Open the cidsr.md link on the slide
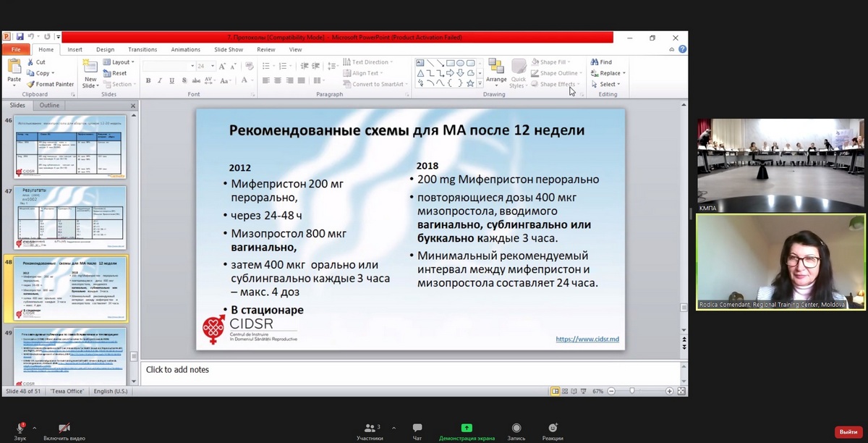The image size is (868, 443). [x=587, y=339]
